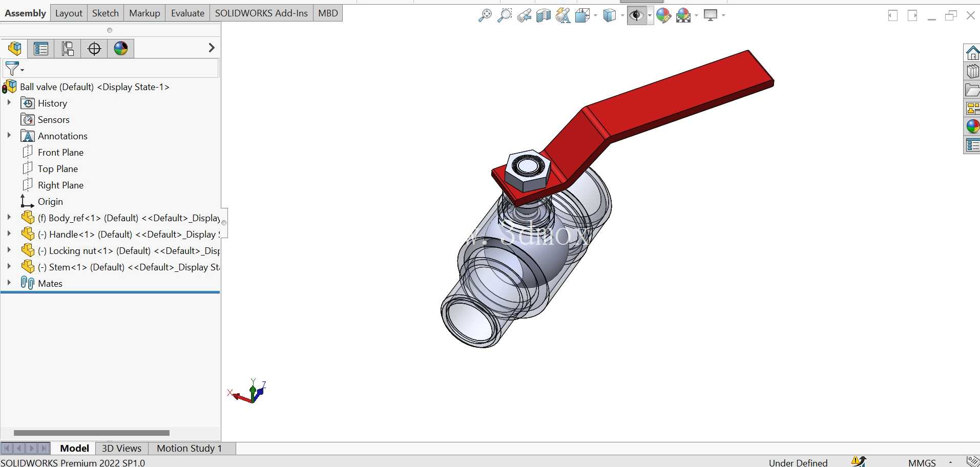
Task: Open View Settings dropdown arrow
Action: pos(723,15)
